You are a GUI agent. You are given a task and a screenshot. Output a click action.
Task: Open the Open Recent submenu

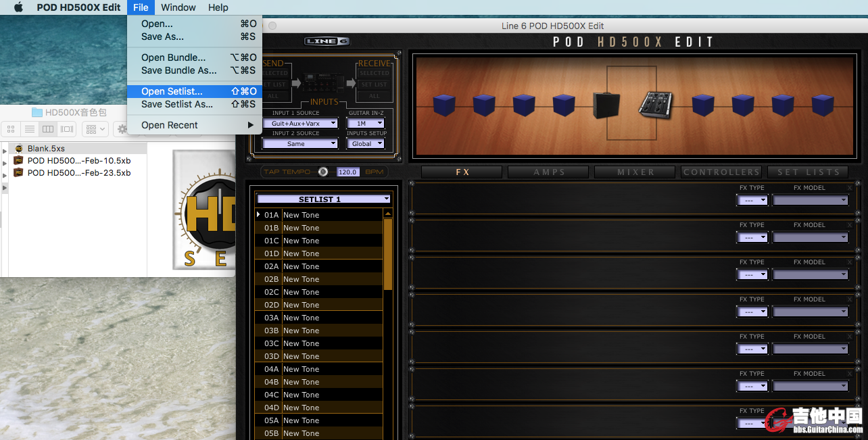point(195,125)
